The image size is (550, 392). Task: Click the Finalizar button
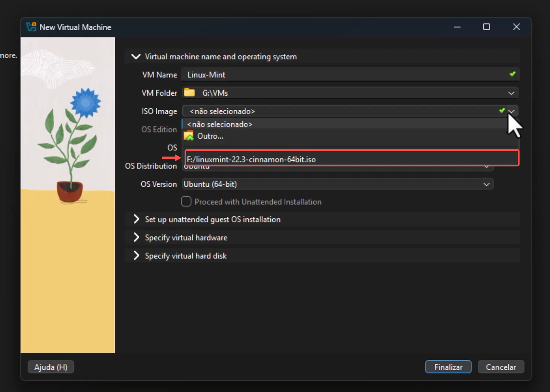(x=448, y=367)
